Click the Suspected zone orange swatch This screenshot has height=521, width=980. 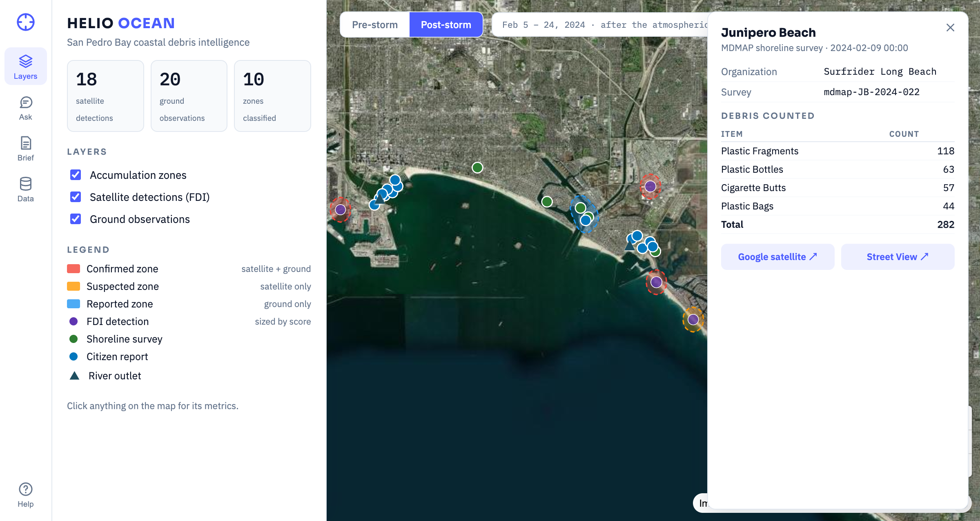tap(73, 286)
